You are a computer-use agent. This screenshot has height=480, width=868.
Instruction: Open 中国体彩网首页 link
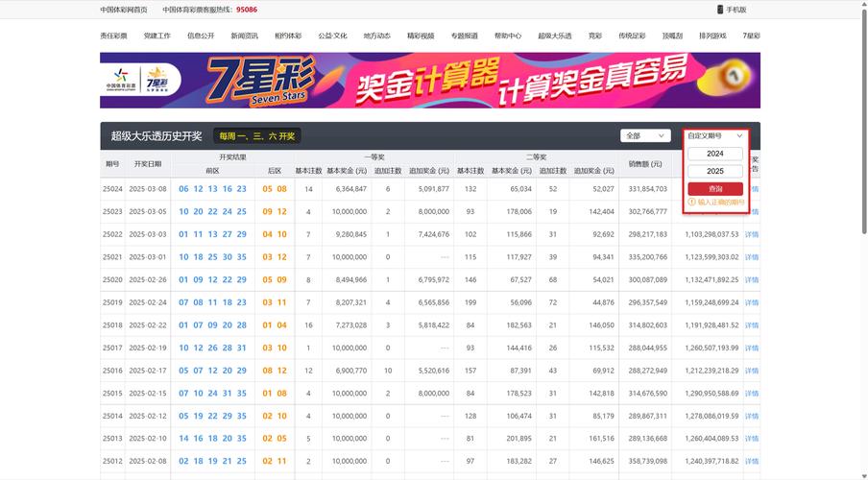(x=124, y=10)
